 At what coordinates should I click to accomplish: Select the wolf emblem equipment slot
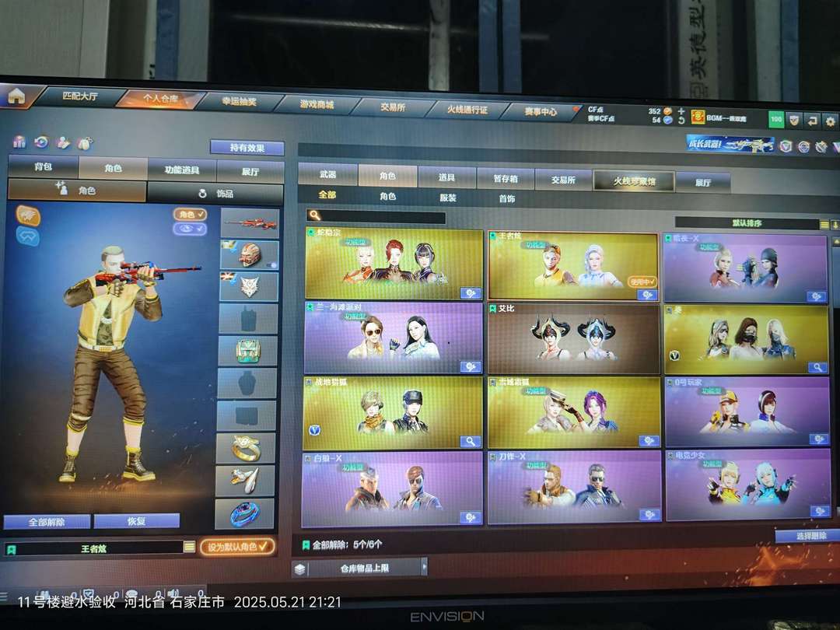point(249,286)
